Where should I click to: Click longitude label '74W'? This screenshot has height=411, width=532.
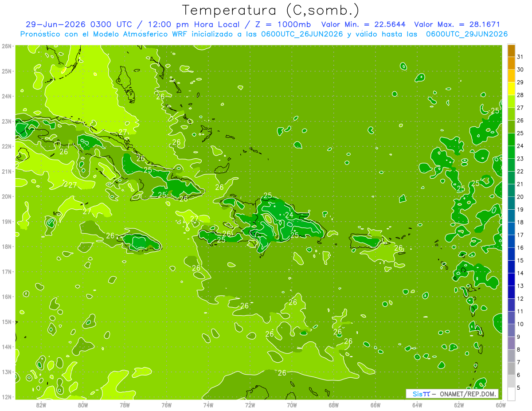click(208, 404)
